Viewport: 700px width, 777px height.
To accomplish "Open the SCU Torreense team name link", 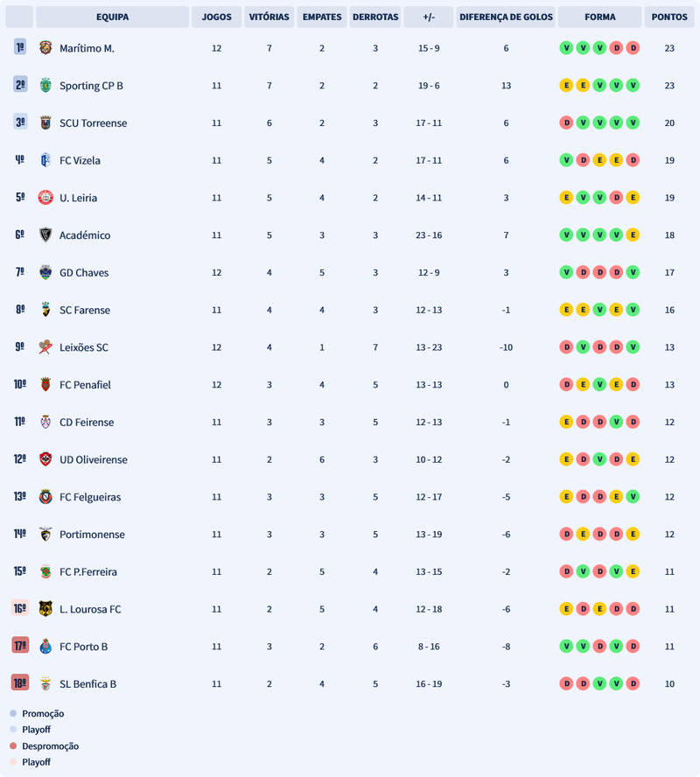I will point(87,123).
